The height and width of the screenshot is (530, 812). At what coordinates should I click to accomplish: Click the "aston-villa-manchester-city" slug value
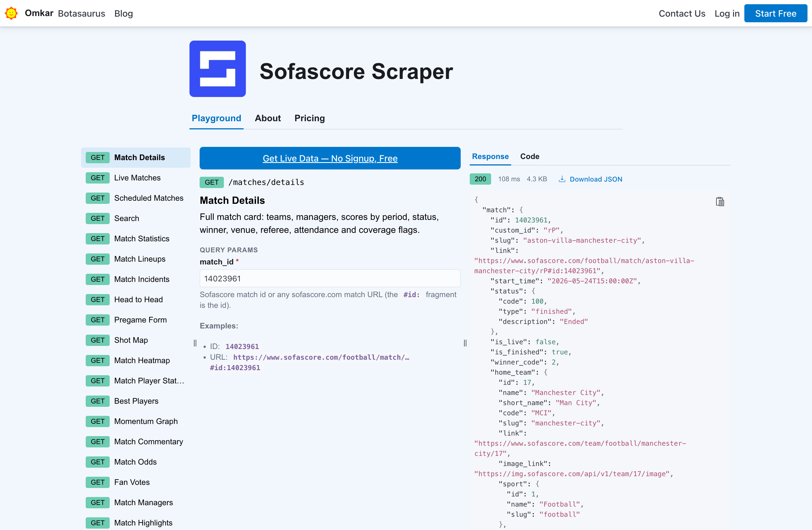[x=582, y=240]
